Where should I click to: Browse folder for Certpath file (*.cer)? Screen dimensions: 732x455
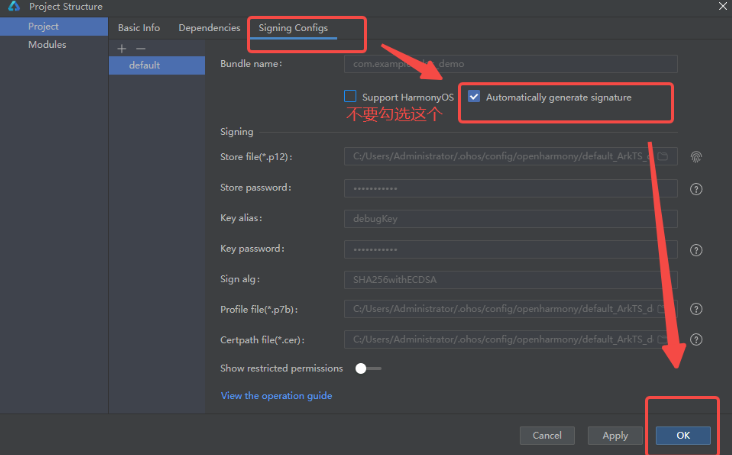coord(665,340)
